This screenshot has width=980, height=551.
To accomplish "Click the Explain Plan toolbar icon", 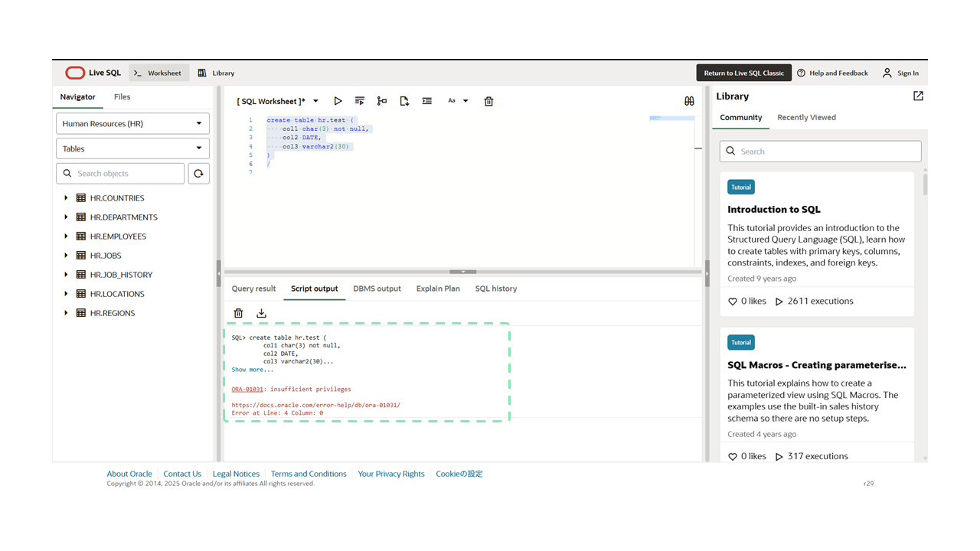I will tap(382, 101).
